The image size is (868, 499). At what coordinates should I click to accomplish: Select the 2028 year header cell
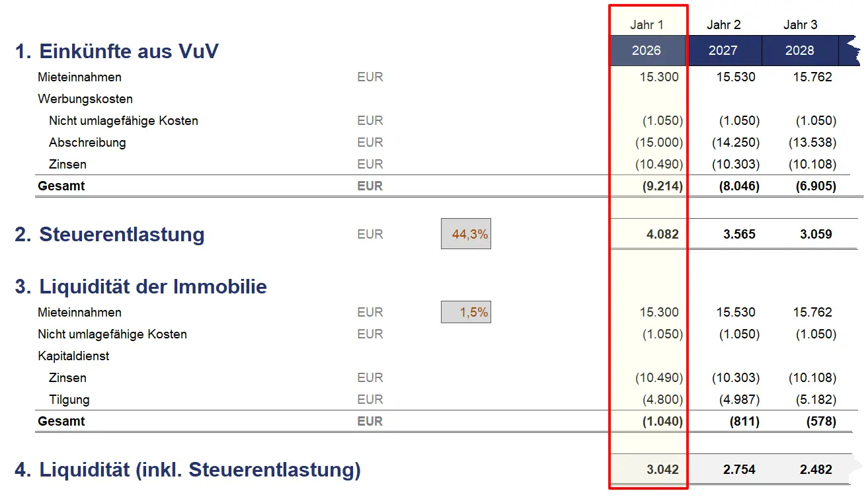coord(799,51)
